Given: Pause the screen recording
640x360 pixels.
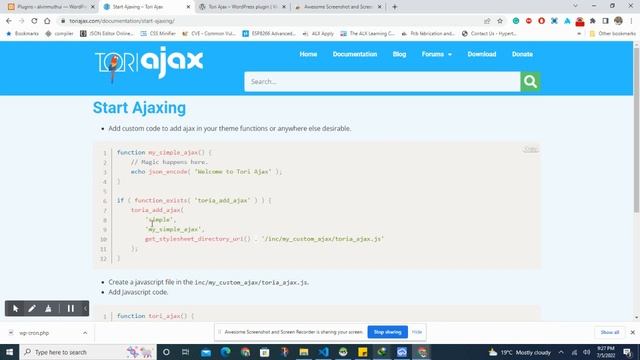Looking at the screenshot, I should click(x=71, y=309).
